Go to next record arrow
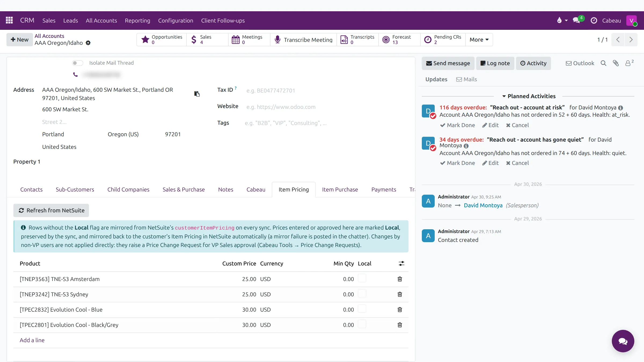Screen dimensions: 644x362 click(631, 40)
